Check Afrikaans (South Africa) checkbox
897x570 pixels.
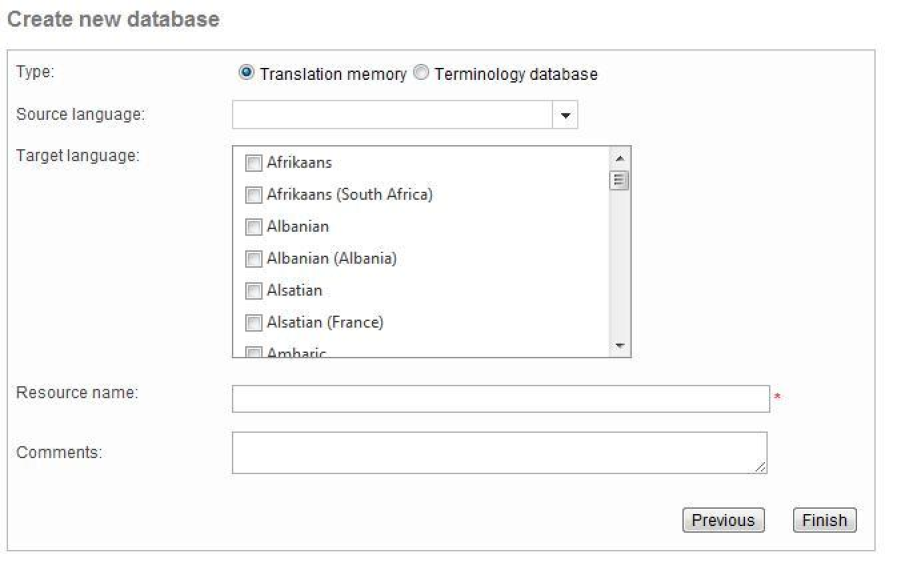click(253, 194)
